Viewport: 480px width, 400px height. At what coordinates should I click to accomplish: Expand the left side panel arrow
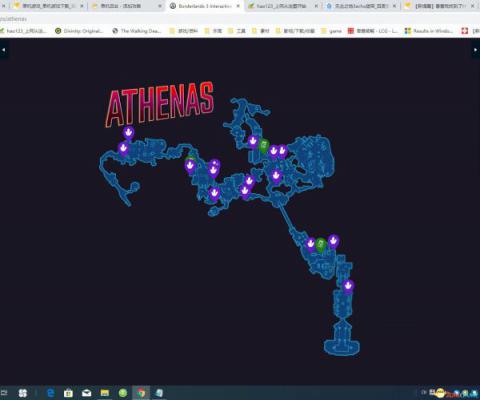[x=4, y=50]
